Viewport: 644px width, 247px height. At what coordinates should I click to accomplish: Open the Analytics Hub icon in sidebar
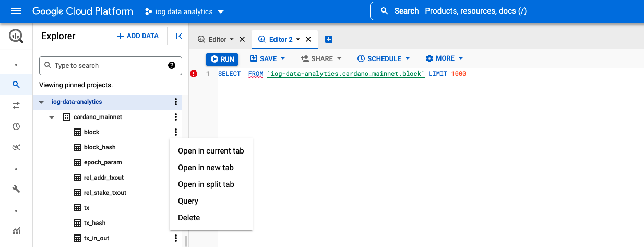(16, 147)
